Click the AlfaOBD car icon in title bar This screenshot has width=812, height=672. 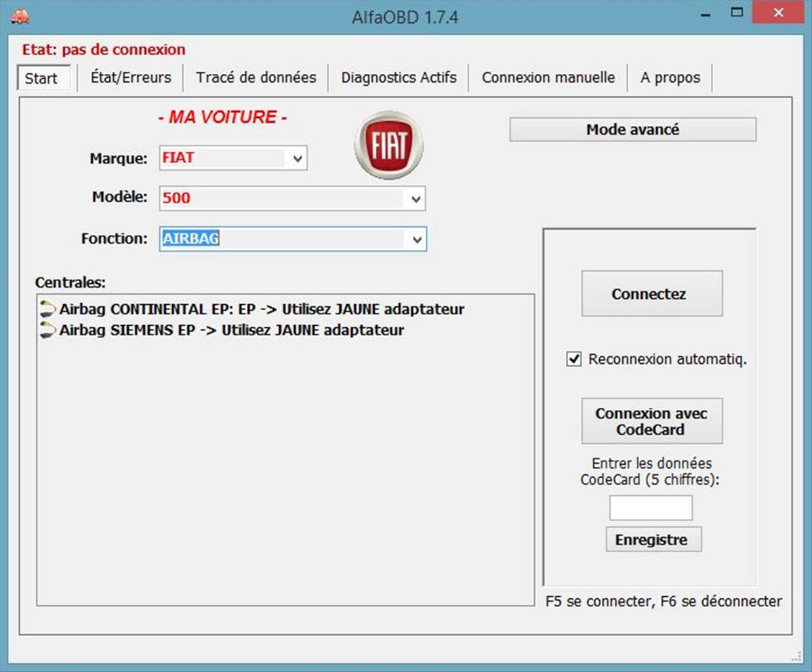20,14
